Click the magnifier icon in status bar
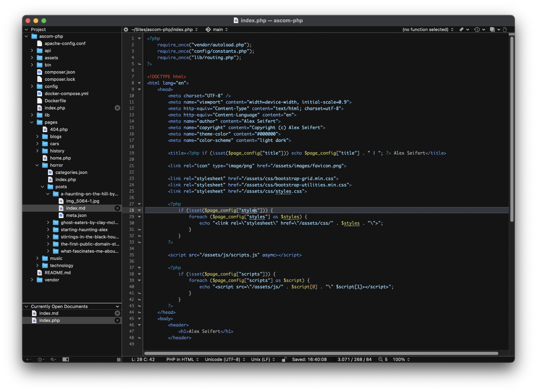 pyautogui.click(x=380, y=359)
